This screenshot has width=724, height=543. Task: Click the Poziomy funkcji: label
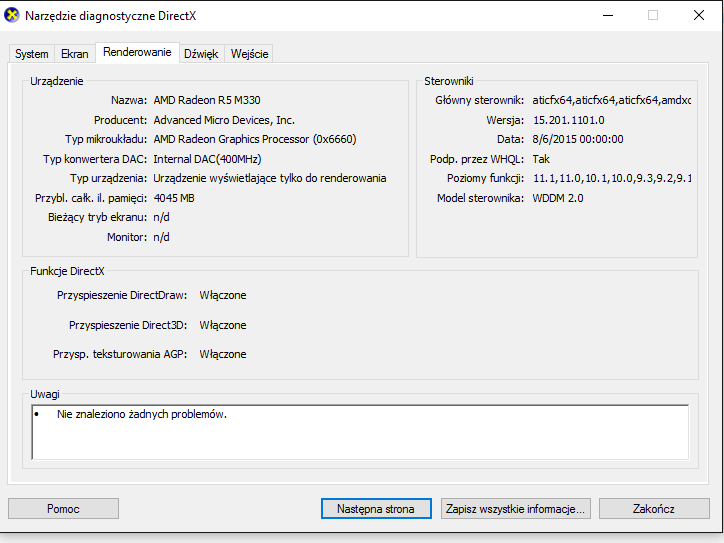[x=485, y=179]
